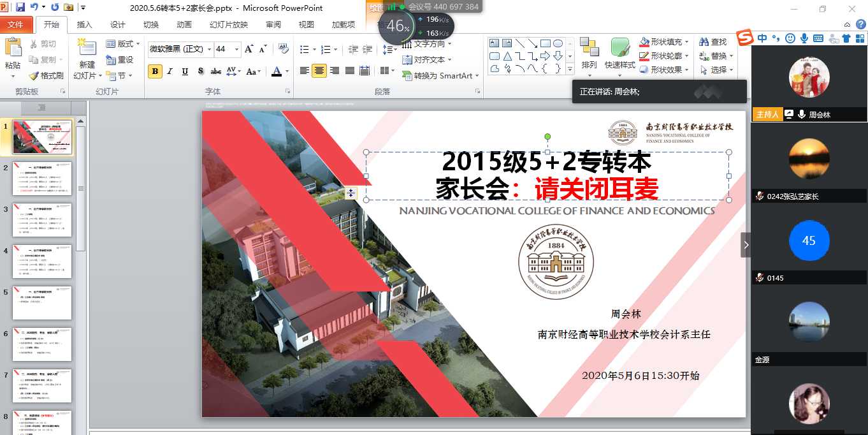Switch to the 动画 ribbon tab

click(x=184, y=25)
